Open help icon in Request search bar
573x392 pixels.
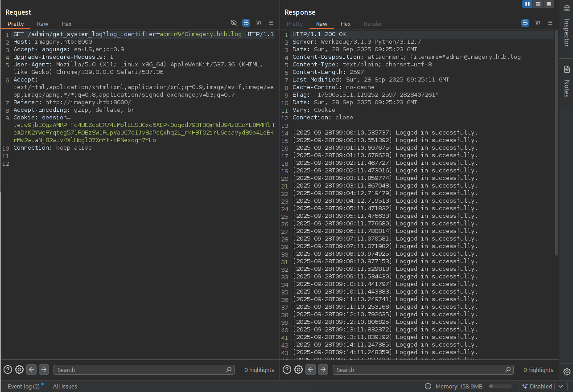(8, 369)
